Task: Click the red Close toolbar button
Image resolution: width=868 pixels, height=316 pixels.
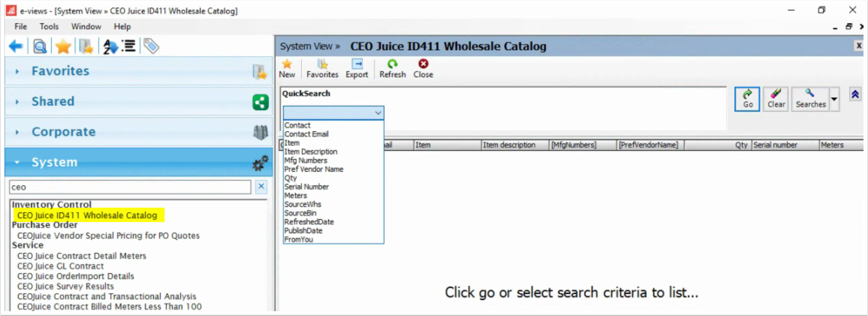Action: pos(423,69)
